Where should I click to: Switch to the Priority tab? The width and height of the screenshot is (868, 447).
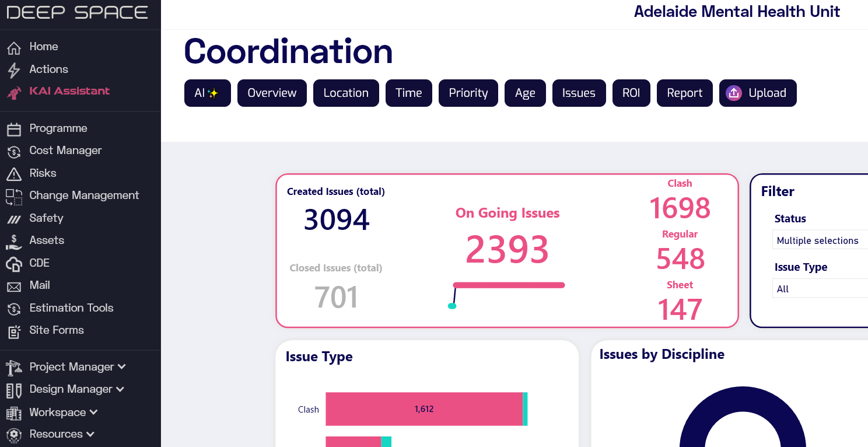(468, 93)
